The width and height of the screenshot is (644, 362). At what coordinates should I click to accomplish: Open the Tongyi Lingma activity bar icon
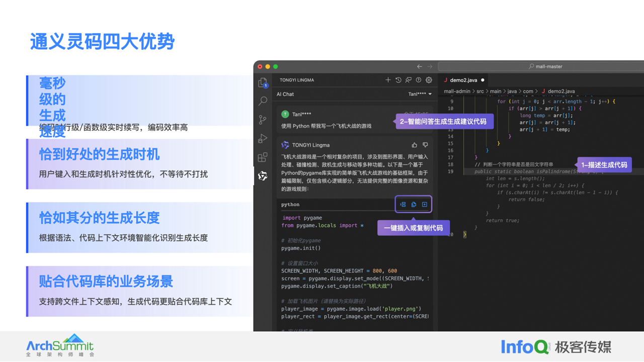263,176
